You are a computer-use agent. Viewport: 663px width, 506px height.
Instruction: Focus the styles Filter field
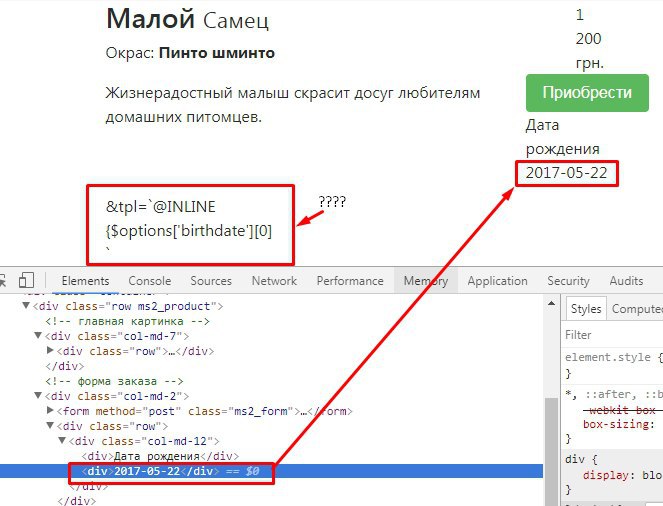coord(612,335)
